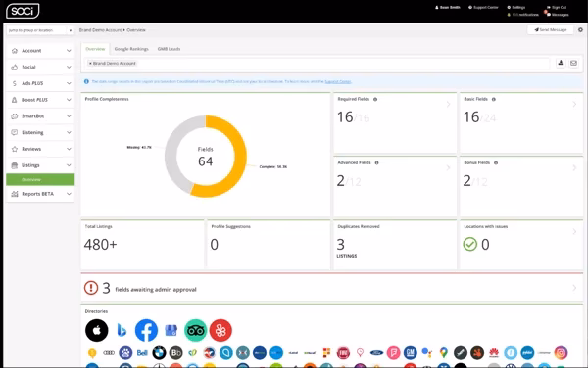Image resolution: width=588 pixels, height=368 pixels.
Task: Open the Basic Fields card arrow
Action: pos(574,105)
